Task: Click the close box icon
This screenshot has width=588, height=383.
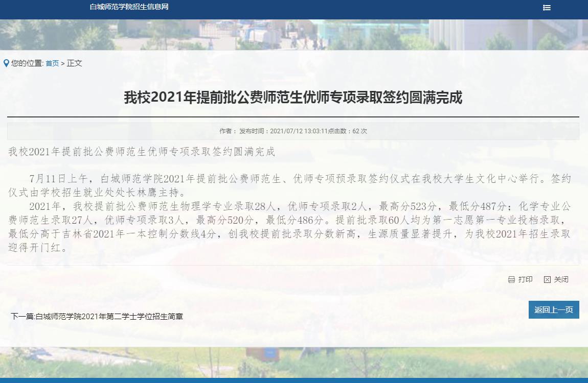Action: click(x=547, y=280)
